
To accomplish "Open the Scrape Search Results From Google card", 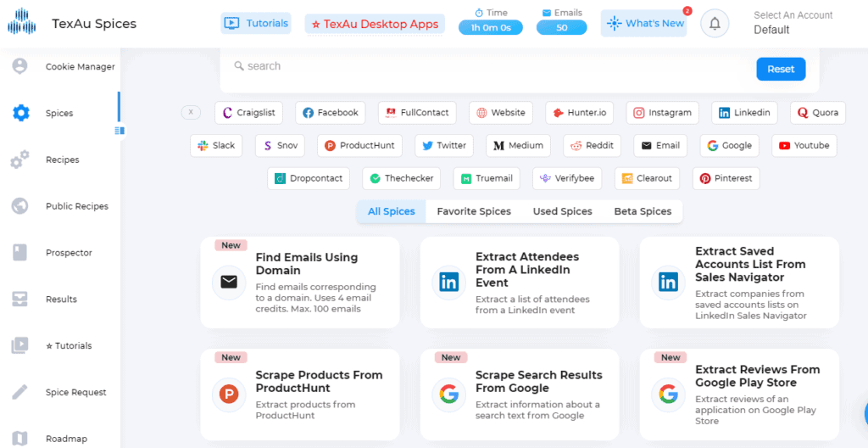I will tap(520, 395).
